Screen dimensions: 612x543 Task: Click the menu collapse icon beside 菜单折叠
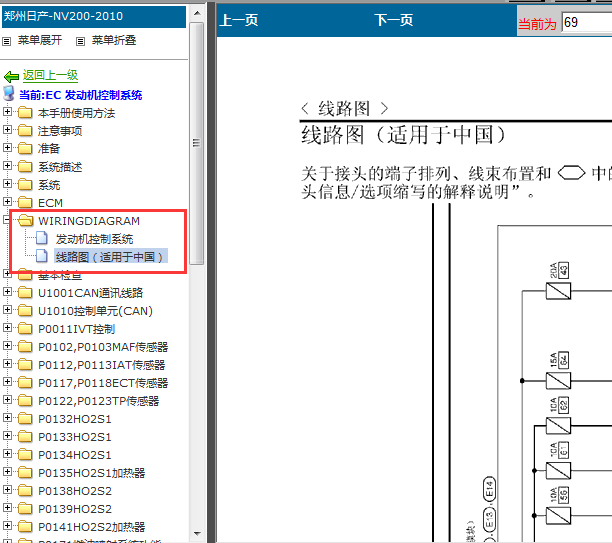[80, 41]
